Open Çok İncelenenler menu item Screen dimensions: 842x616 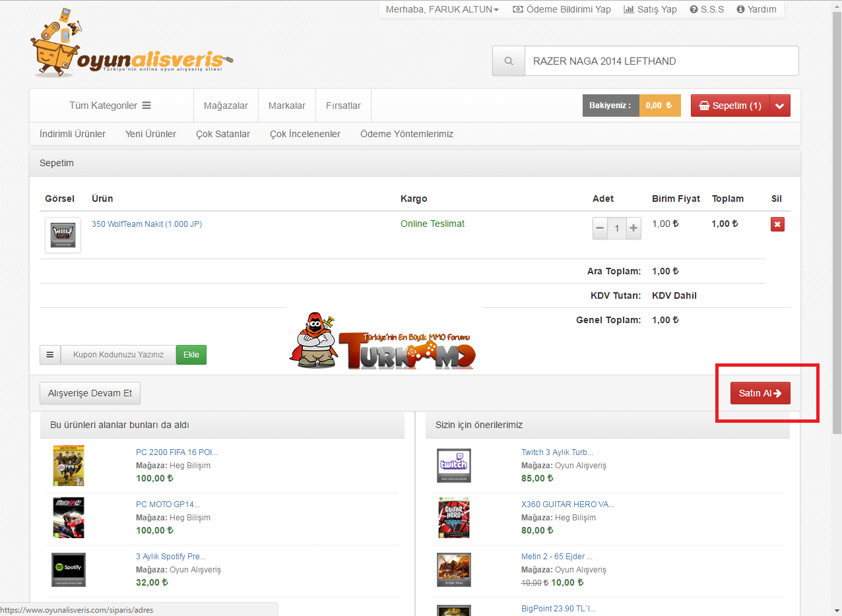305,134
